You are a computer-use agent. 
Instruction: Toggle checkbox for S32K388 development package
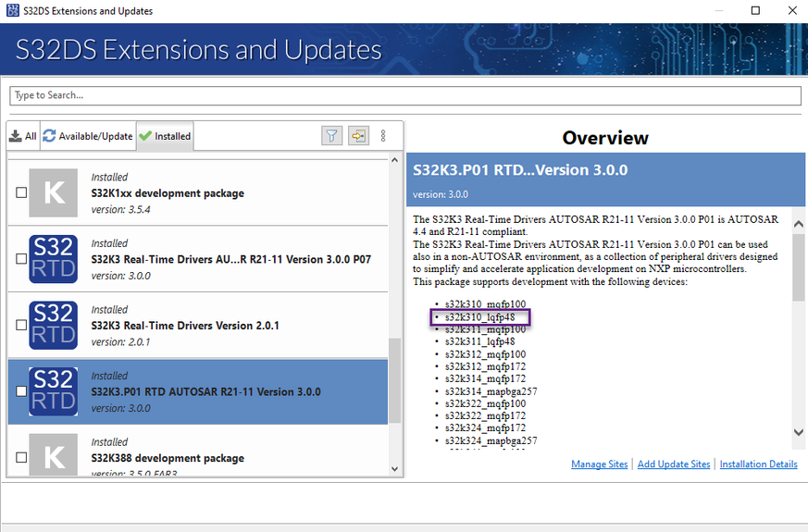click(x=21, y=458)
